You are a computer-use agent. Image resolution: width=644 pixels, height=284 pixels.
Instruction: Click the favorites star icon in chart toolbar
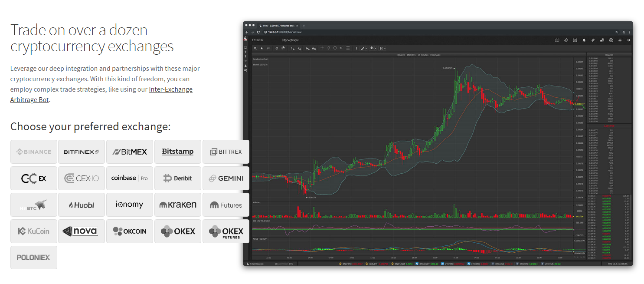point(262,48)
